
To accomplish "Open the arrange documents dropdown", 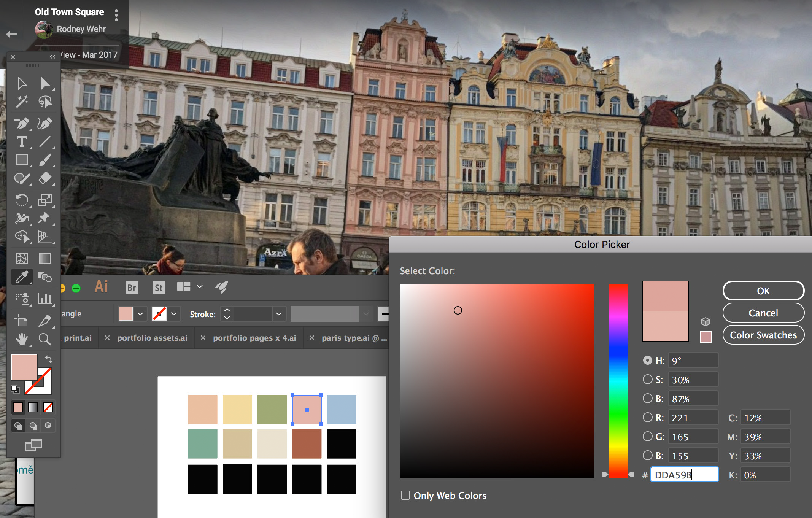I will coord(200,287).
